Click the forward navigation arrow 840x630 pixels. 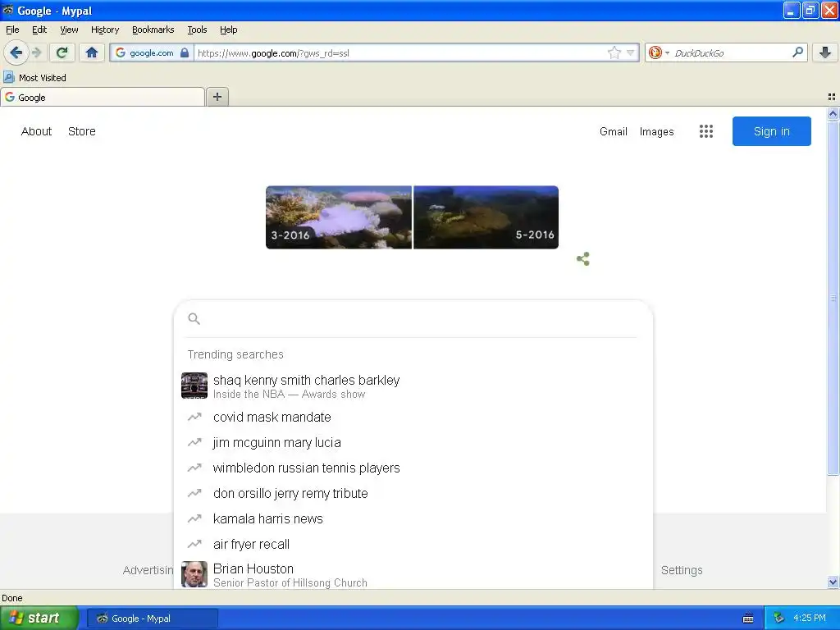click(37, 52)
